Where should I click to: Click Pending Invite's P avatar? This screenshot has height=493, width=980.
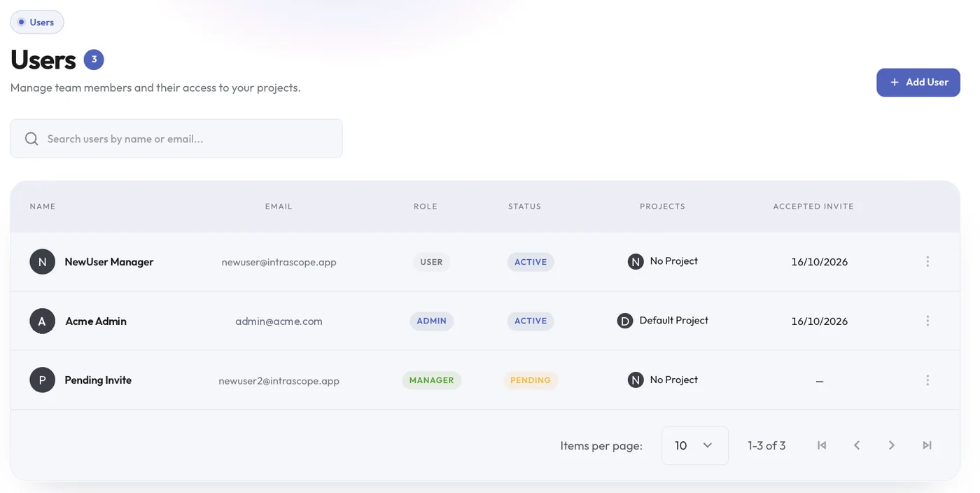click(x=42, y=380)
